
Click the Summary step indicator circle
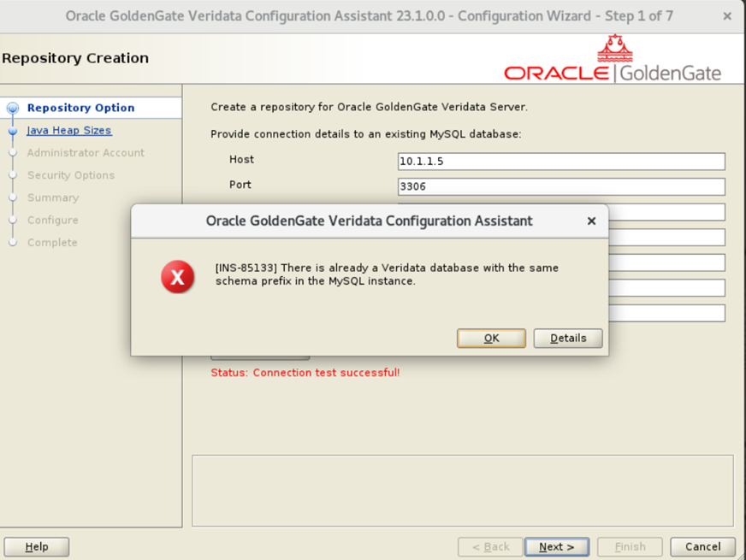[x=12, y=197]
